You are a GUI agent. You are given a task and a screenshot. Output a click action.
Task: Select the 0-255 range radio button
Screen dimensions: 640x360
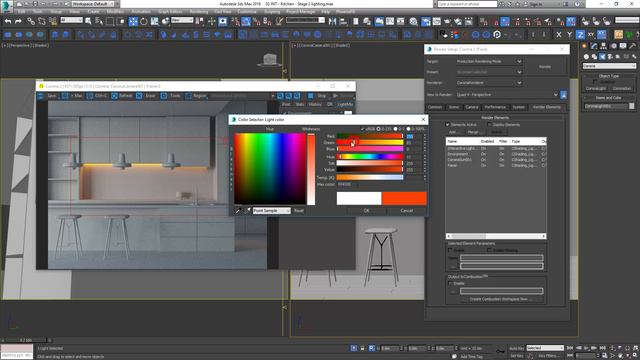(378, 129)
